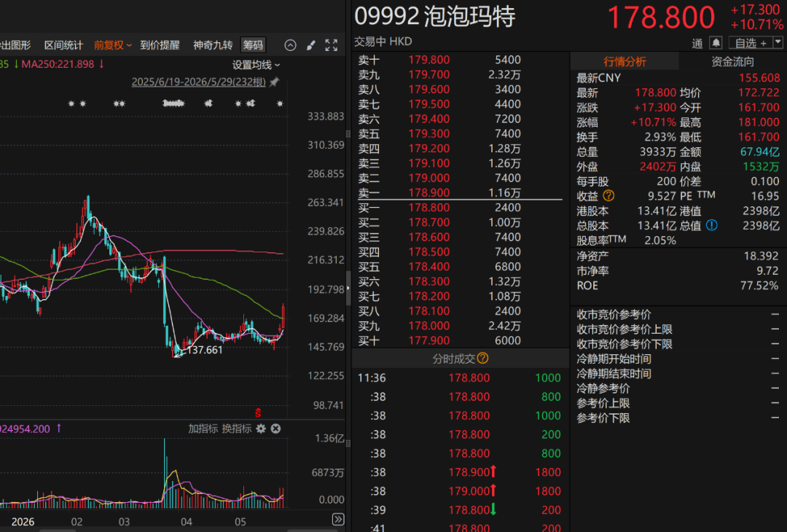Click the 11:36 trade tick row
Screen dimensions: 787x532
point(460,378)
